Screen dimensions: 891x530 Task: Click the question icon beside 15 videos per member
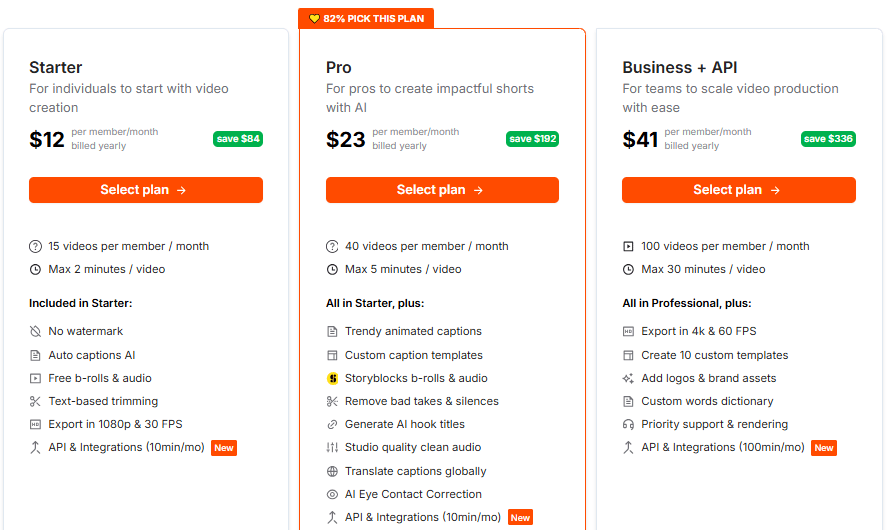[x=35, y=247]
